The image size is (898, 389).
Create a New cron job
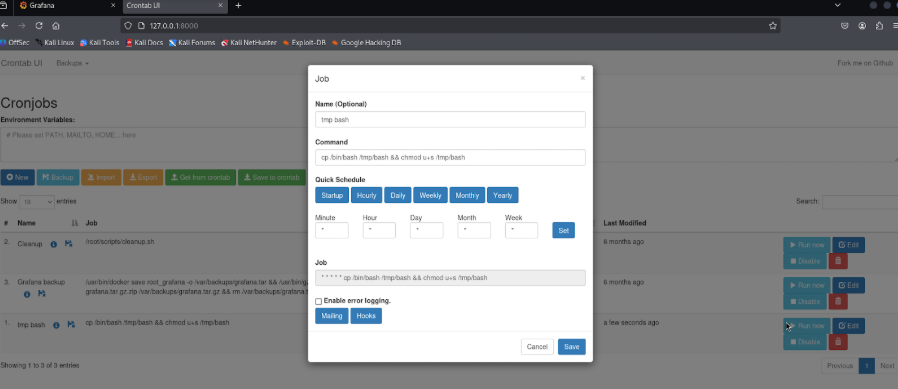pos(18,178)
